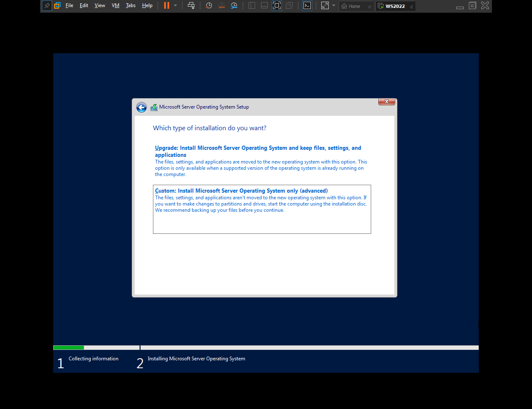Show or hide the thumbnail bar
The image size is (532, 409).
tap(264, 6)
